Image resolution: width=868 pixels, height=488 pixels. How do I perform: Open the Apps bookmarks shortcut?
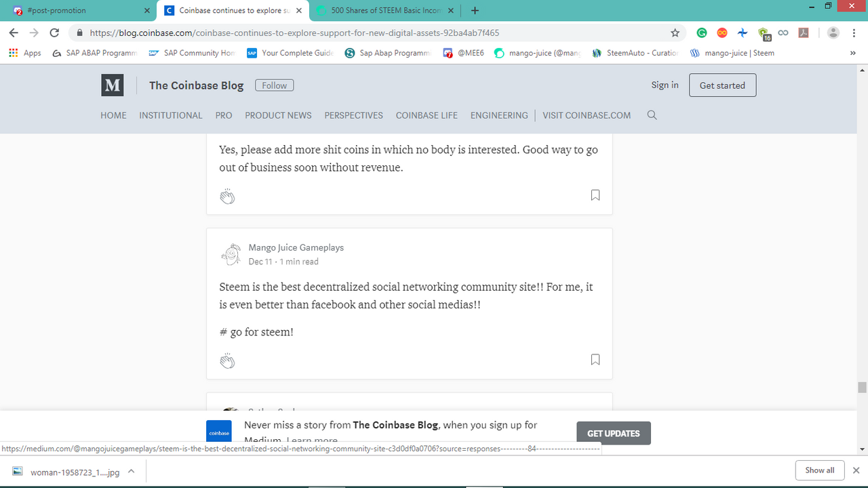[x=25, y=53]
